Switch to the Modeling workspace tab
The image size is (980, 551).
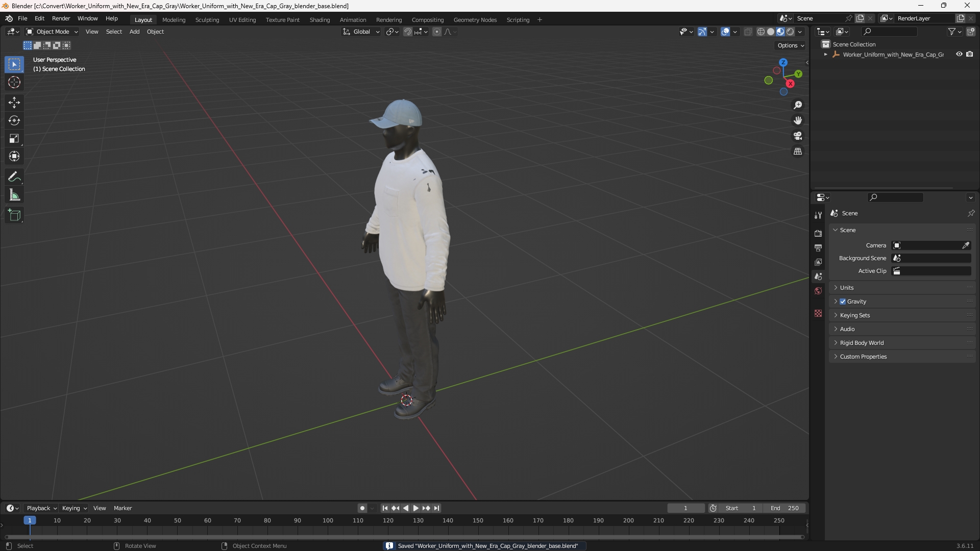(x=174, y=20)
